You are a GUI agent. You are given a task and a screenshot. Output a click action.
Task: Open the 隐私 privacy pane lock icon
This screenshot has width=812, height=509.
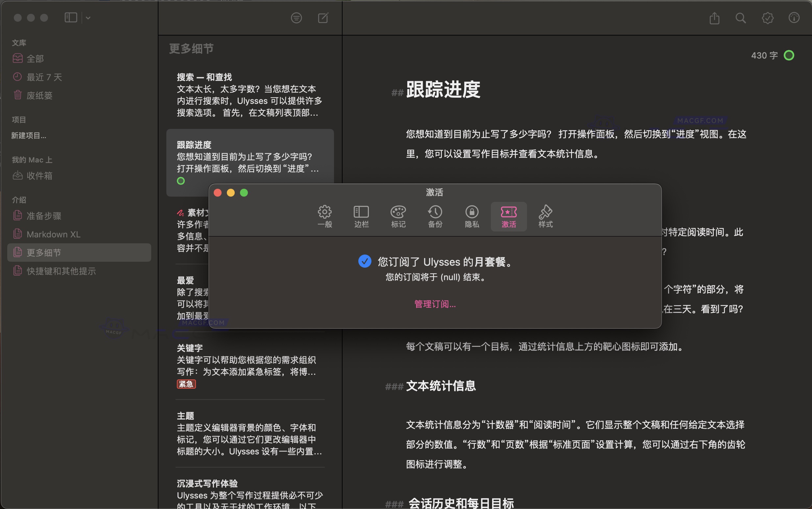(471, 216)
